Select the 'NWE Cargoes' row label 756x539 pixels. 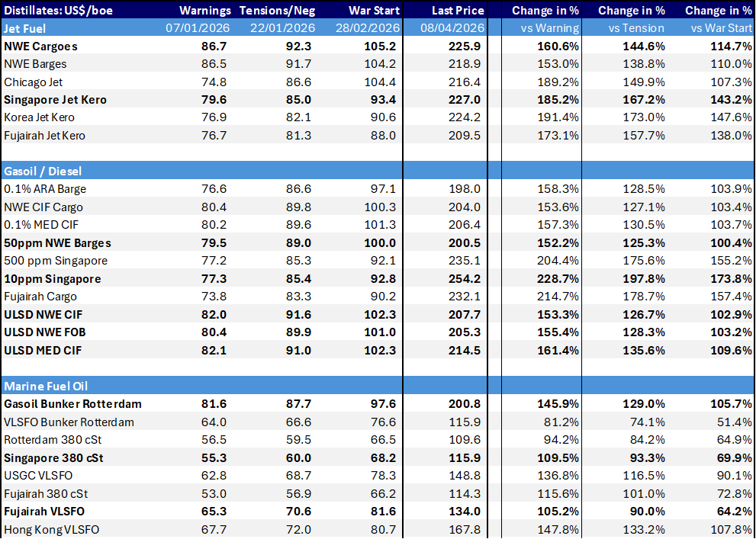[40, 47]
